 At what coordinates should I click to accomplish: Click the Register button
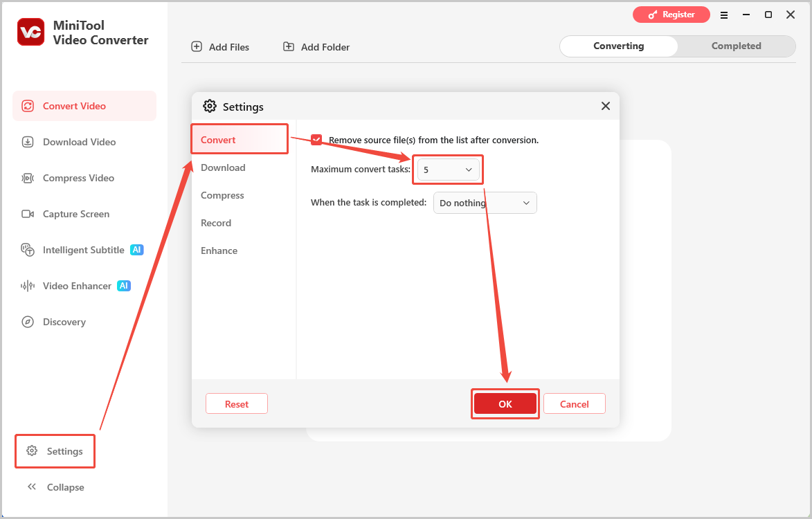pyautogui.click(x=671, y=15)
